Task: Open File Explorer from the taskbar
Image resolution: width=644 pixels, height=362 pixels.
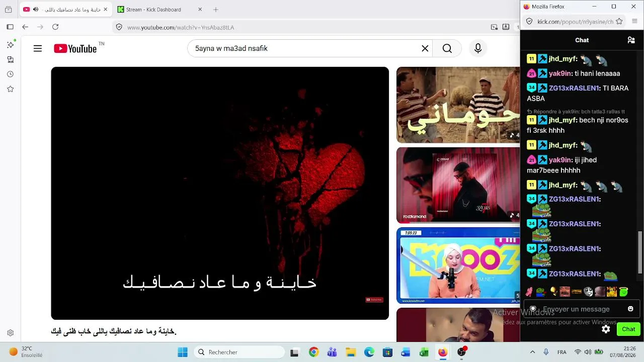Action: pos(351,352)
